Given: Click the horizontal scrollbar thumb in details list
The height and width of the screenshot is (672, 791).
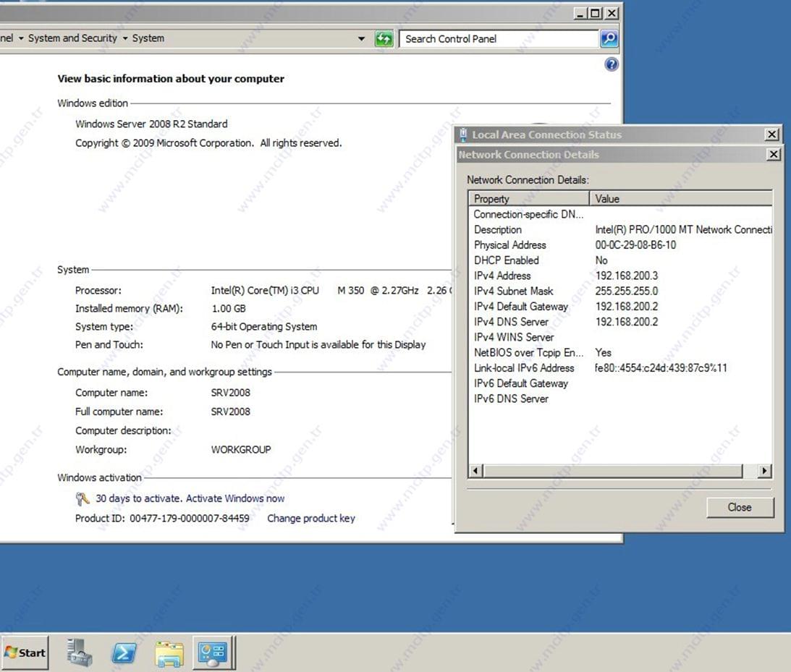Looking at the screenshot, I should pos(613,471).
